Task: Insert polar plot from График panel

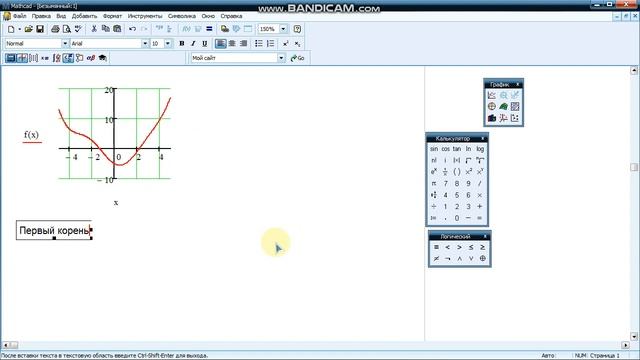Action: [492, 107]
